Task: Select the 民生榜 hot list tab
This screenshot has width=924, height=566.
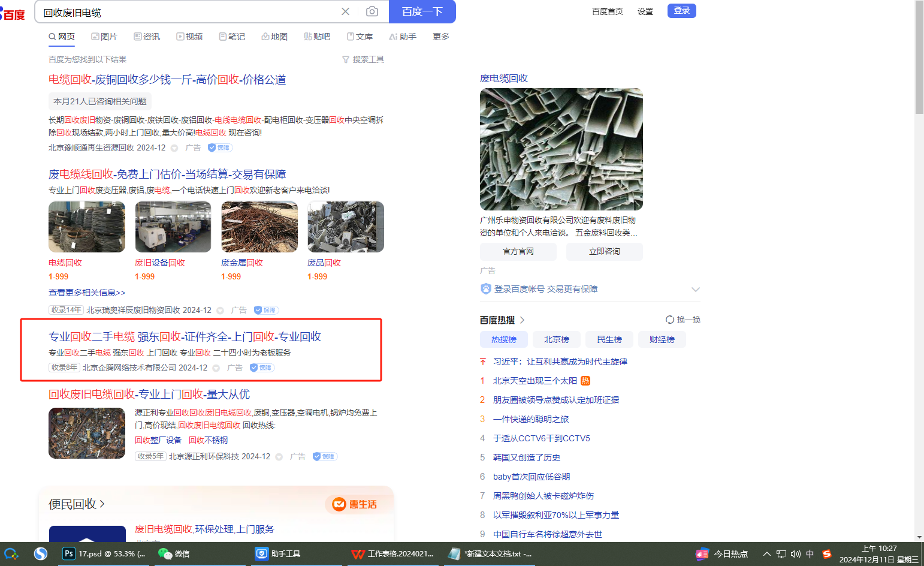Action: (x=609, y=339)
